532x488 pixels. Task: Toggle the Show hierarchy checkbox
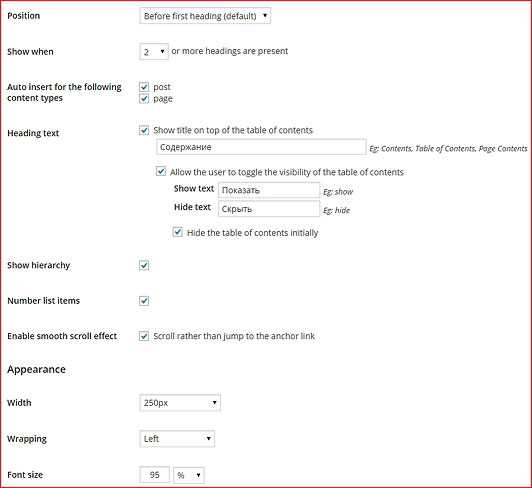144,265
